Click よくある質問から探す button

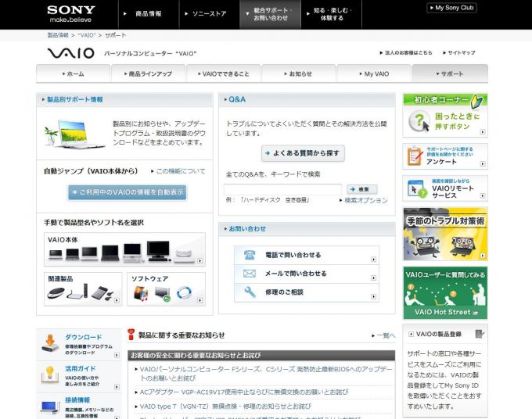[303, 153]
